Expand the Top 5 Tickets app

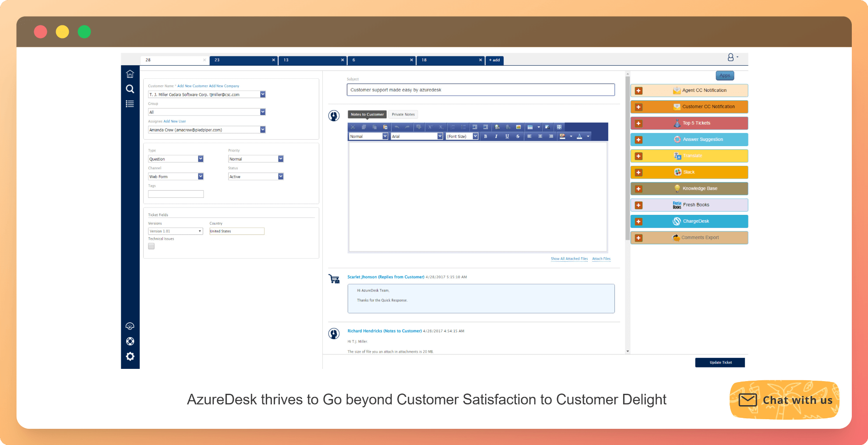pos(639,123)
